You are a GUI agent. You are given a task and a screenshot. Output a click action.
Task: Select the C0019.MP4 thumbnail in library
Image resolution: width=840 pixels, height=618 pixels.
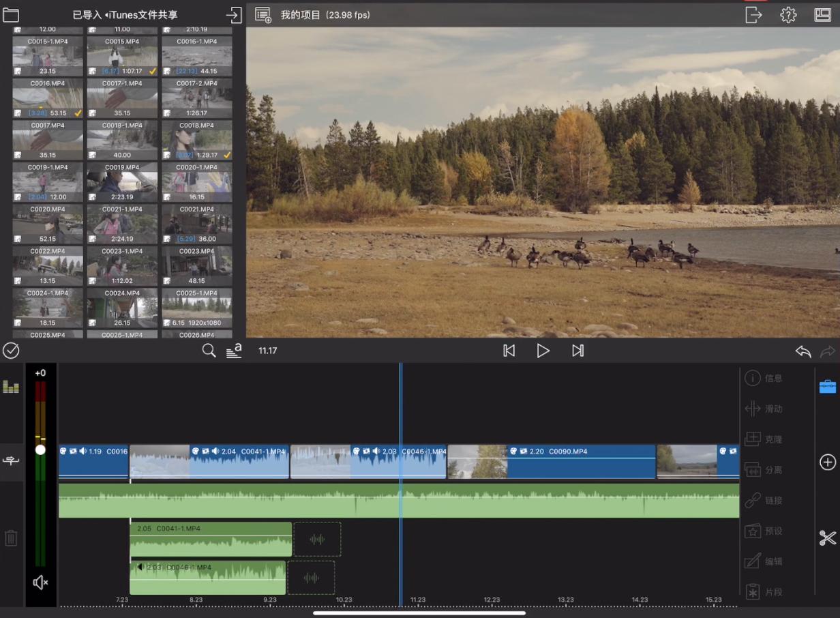point(122,182)
